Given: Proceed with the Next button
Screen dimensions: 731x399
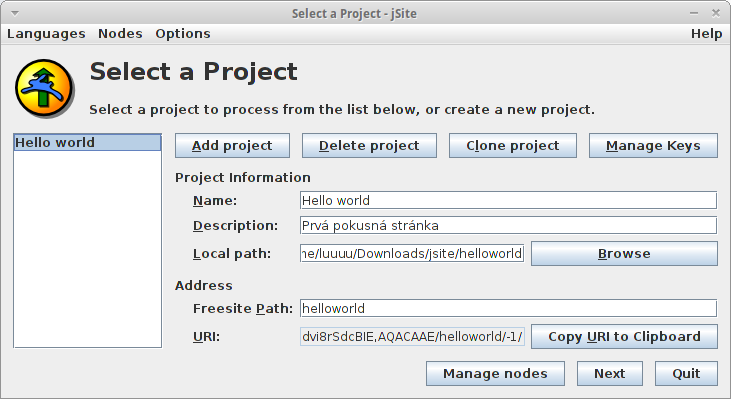Looking at the screenshot, I should [x=610, y=373].
